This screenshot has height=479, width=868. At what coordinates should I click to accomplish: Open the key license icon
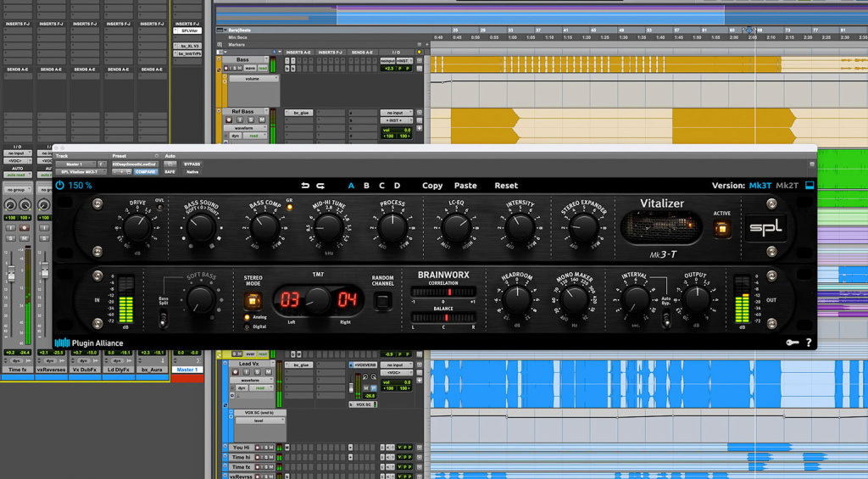[x=793, y=343]
